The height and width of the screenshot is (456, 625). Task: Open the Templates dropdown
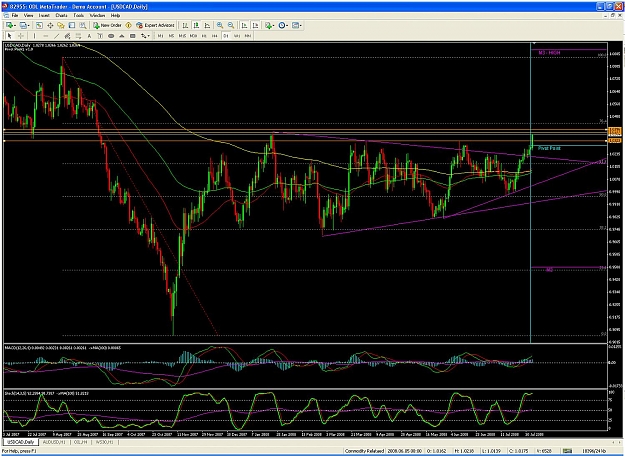[x=297, y=25]
